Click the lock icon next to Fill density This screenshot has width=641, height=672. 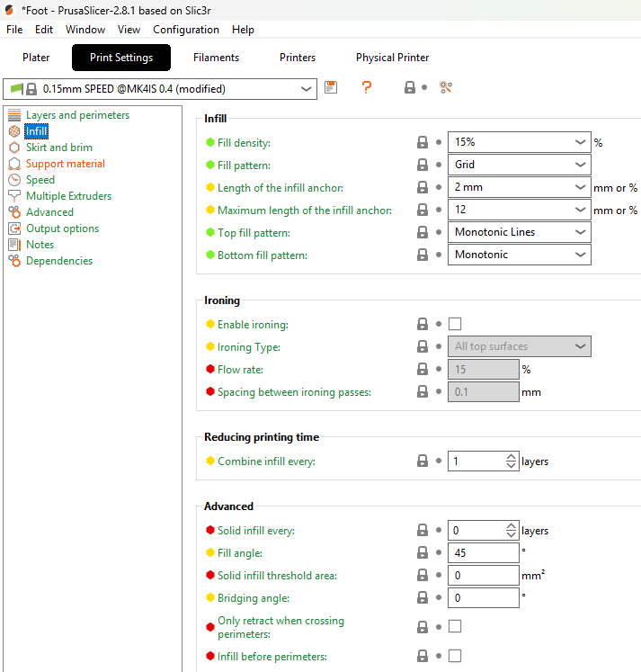pos(423,142)
